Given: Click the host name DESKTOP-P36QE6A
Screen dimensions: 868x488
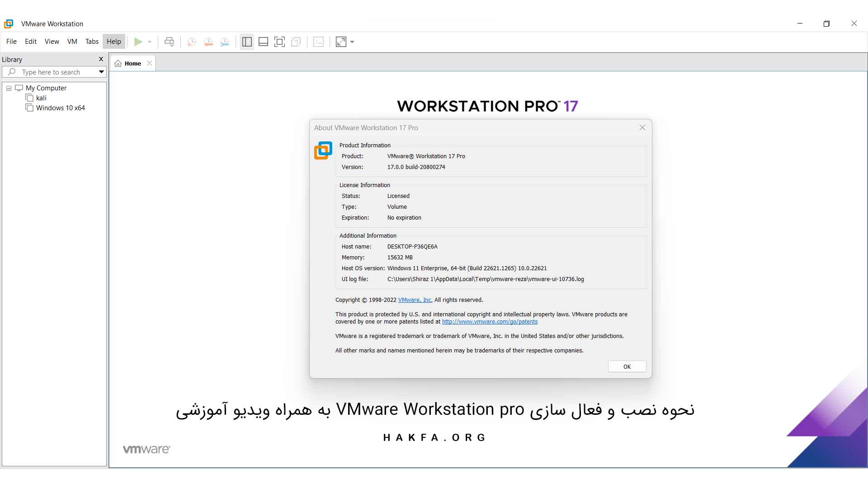Looking at the screenshot, I should tap(412, 247).
